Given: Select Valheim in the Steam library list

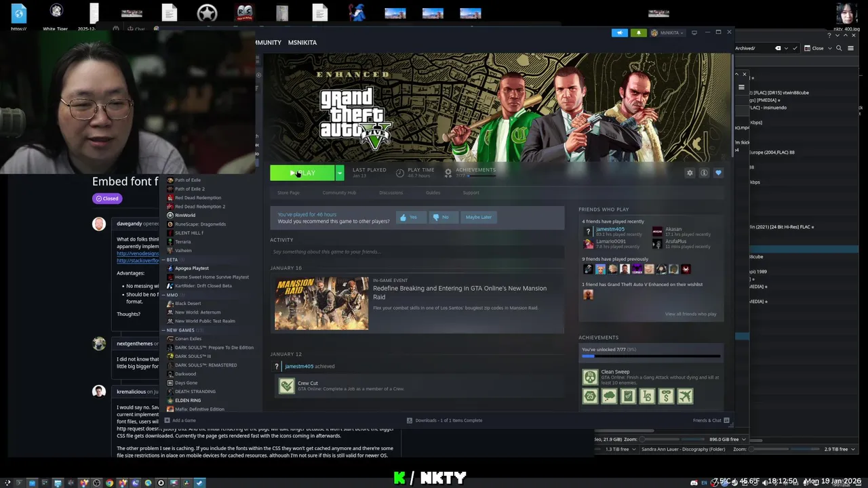Looking at the screenshot, I should [x=183, y=250].
